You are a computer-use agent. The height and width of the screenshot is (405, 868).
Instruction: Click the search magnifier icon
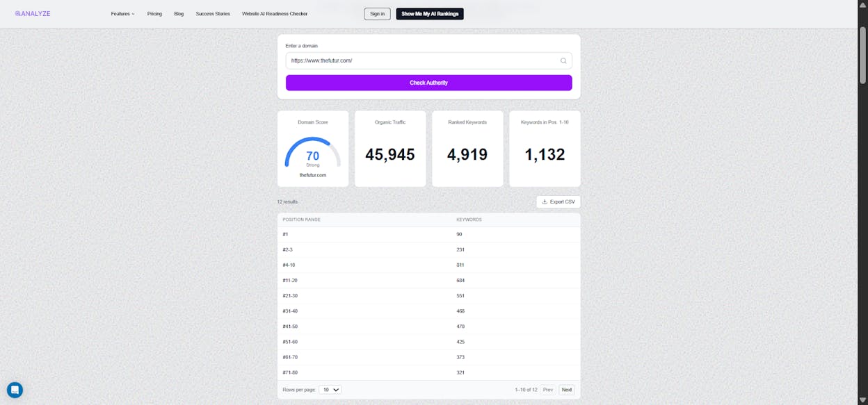tap(563, 60)
